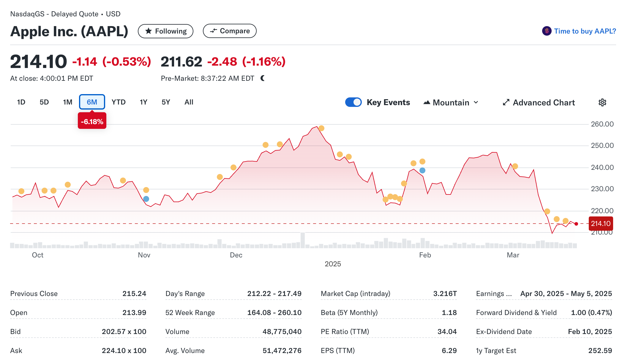The height and width of the screenshot is (364, 625).
Task: Click the star icon in Following button
Action: point(149,31)
